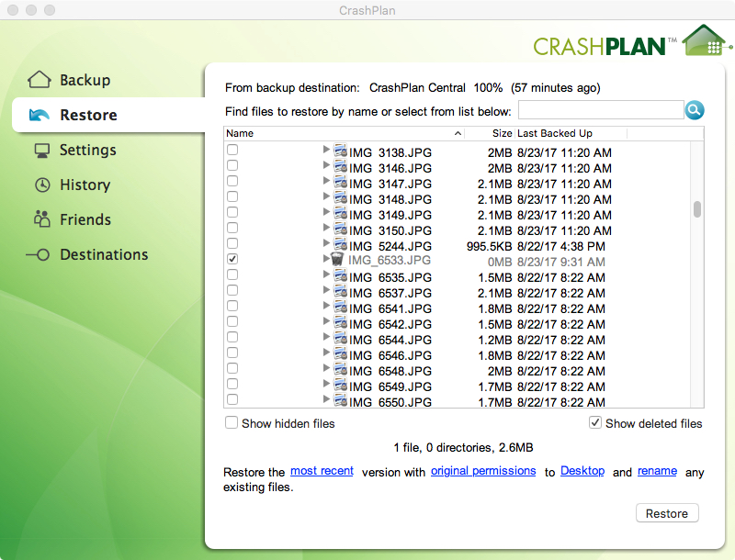Click the file list vertical scrollbar thumb

click(697, 209)
